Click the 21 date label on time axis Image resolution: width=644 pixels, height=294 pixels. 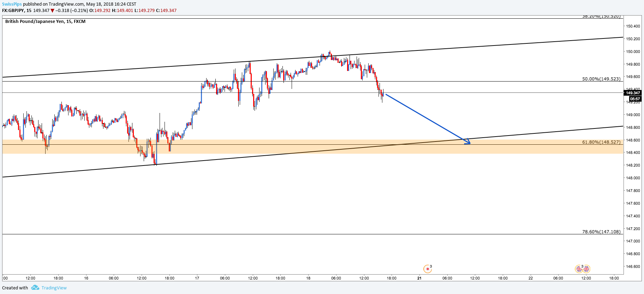[x=419, y=278]
